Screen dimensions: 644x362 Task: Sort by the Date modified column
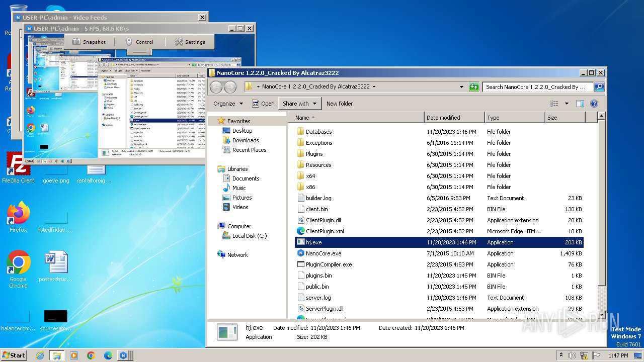tap(455, 118)
